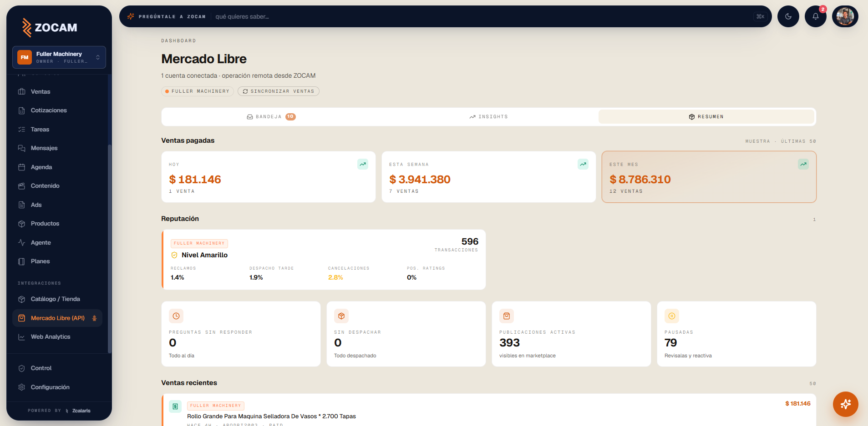Viewport: 868px width, 426px height.
Task: Click the 393 publicaciones activas value
Action: pos(509,342)
